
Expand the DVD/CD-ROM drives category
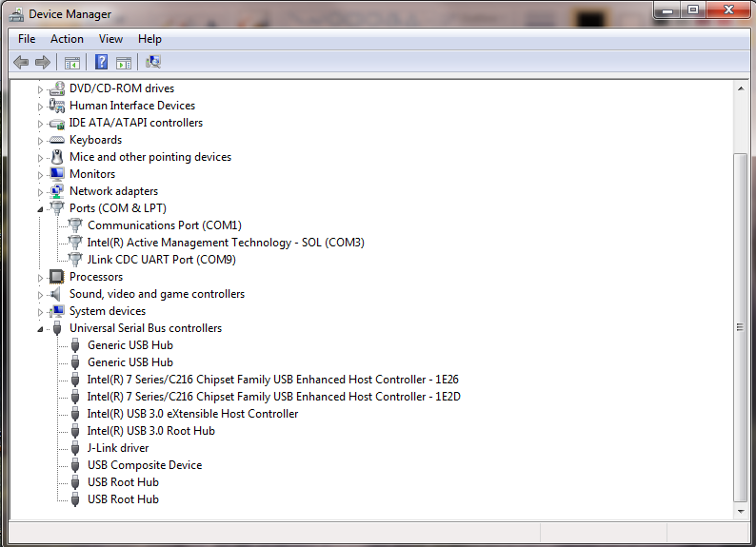(41, 88)
